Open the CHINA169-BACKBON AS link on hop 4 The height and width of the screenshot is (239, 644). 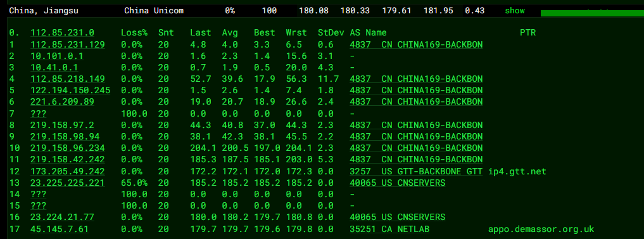click(416, 79)
